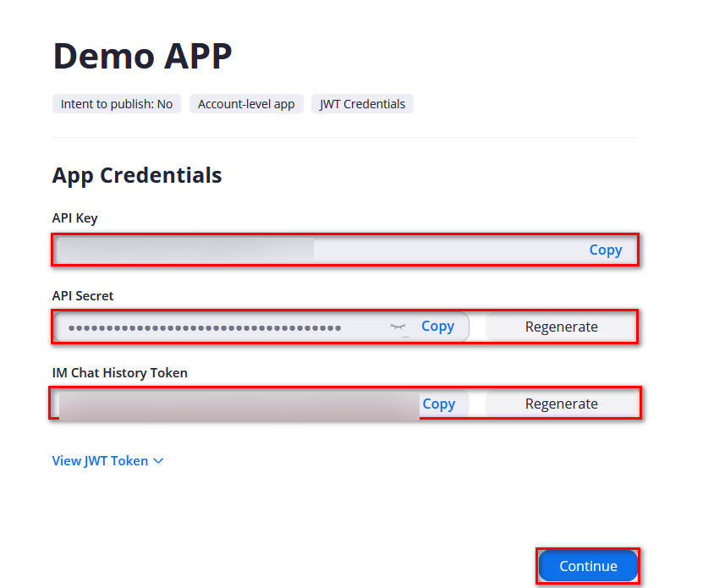The width and height of the screenshot is (714, 588).
Task: Select the API Key field
Action: tap(346, 250)
